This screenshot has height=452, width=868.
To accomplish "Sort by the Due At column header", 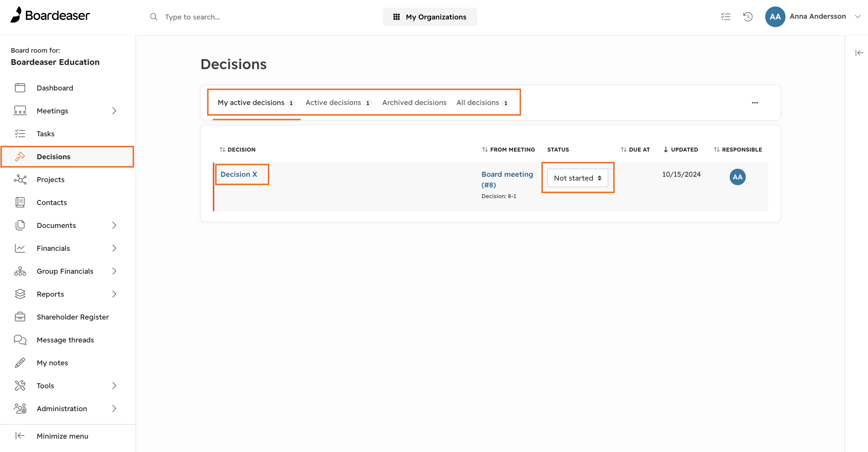I will pos(635,150).
